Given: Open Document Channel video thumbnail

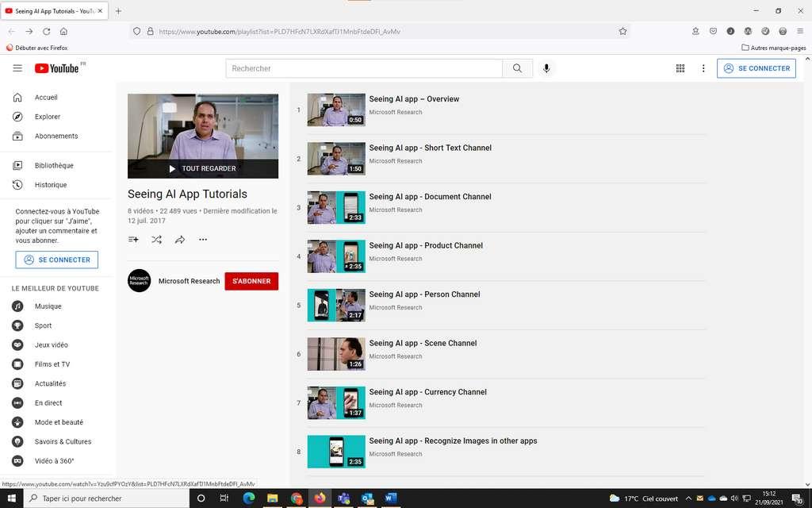Looking at the screenshot, I should [x=336, y=207].
